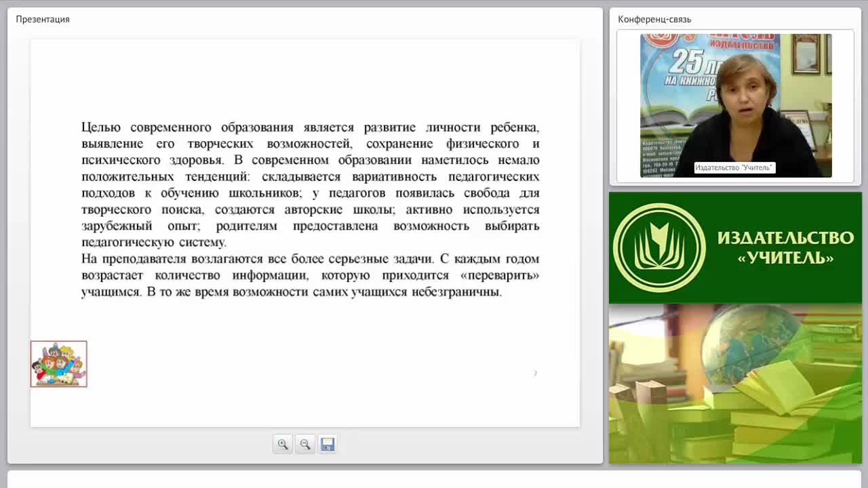Click the slide paragraph beginning "Целью современного образования"
868x488 pixels.
[x=311, y=184]
